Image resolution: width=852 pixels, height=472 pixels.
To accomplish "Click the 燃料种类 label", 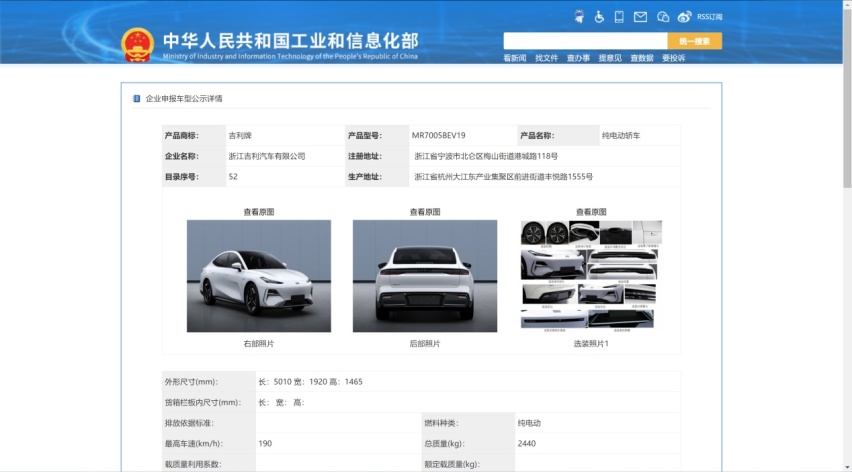I will (x=441, y=423).
